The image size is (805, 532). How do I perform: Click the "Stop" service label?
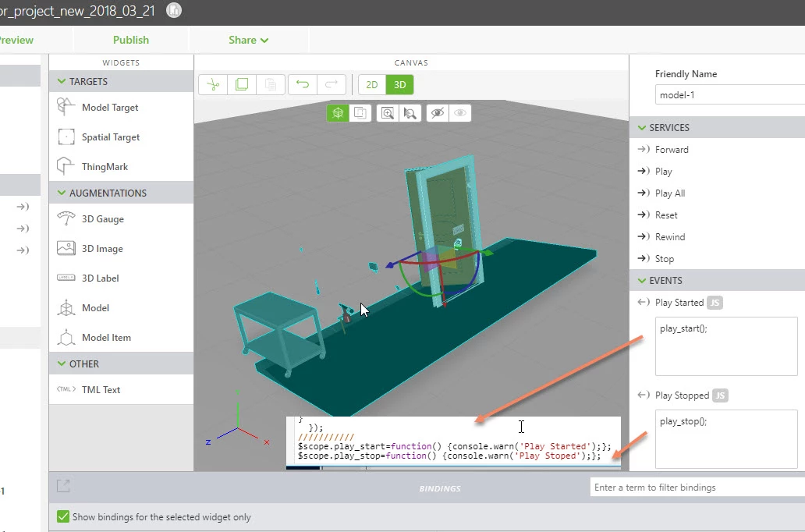[x=665, y=259]
